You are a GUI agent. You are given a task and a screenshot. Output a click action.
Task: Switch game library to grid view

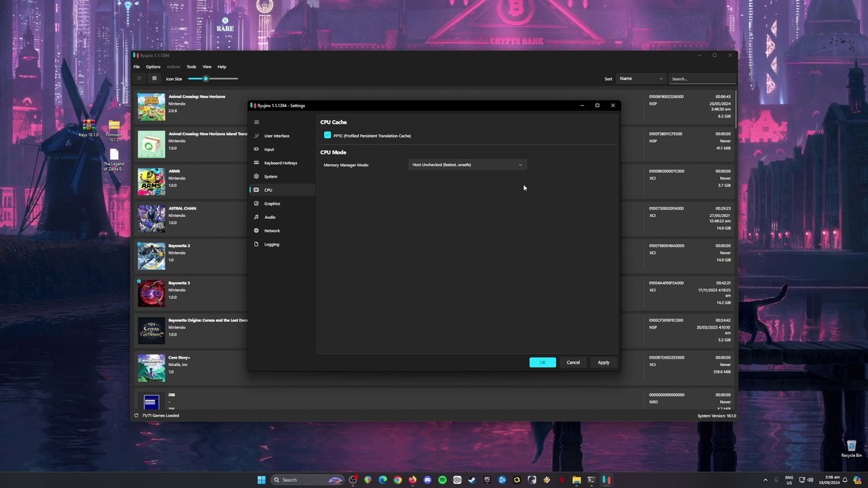[154, 79]
